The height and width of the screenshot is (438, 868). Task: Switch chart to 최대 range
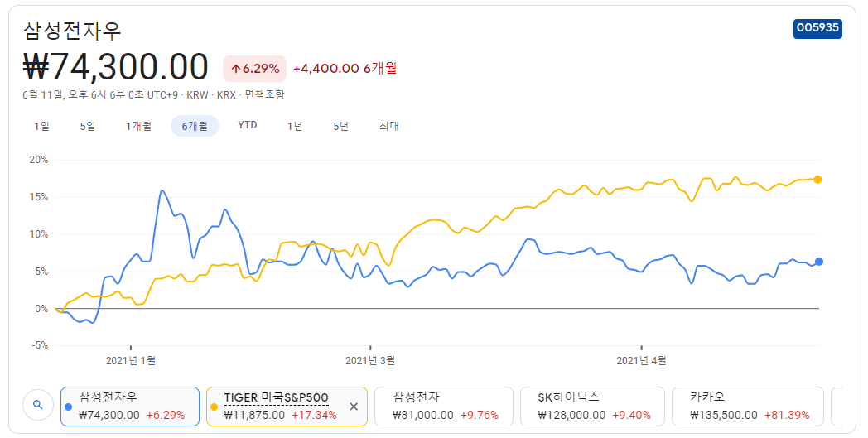pos(389,126)
